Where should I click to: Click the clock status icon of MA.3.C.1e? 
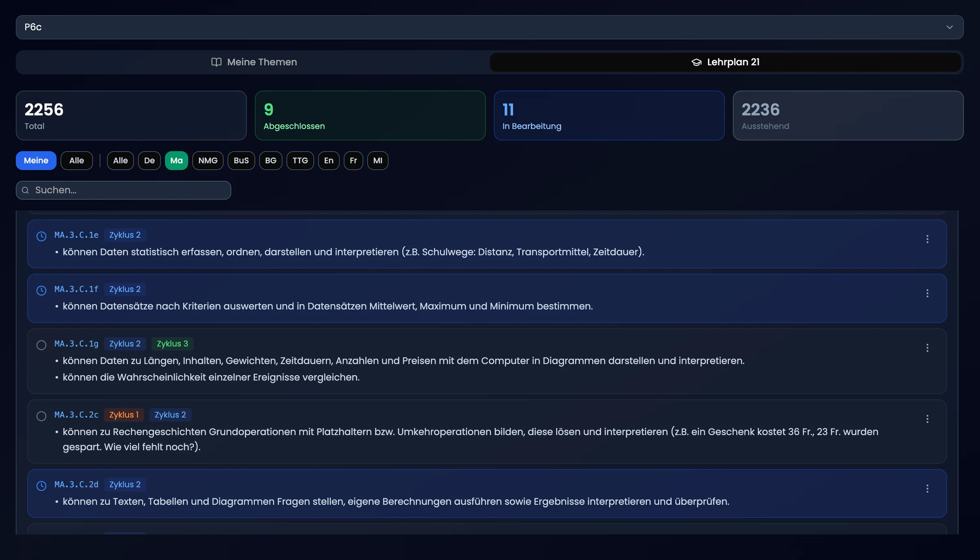pyautogui.click(x=41, y=236)
